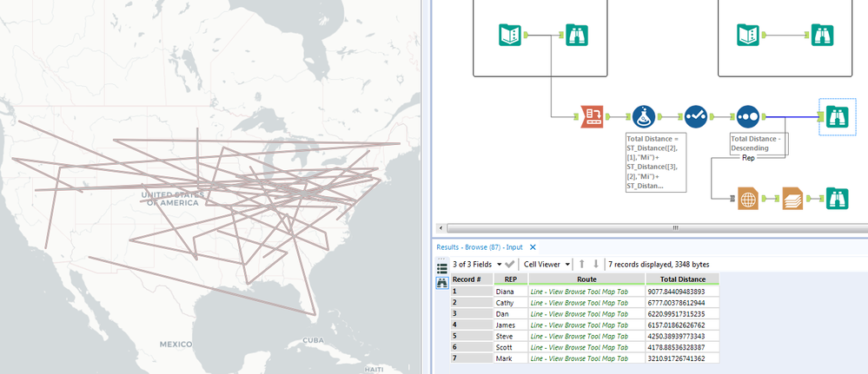The image size is (868, 374).
Task: Select distance value 6777.00378612944
Action: click(683, 303)
